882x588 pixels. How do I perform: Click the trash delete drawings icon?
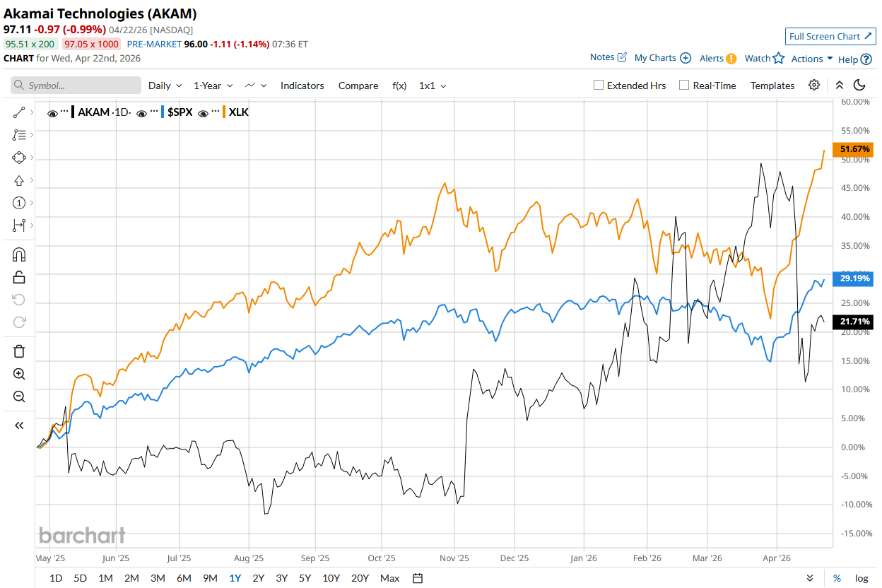click(19, 351)
